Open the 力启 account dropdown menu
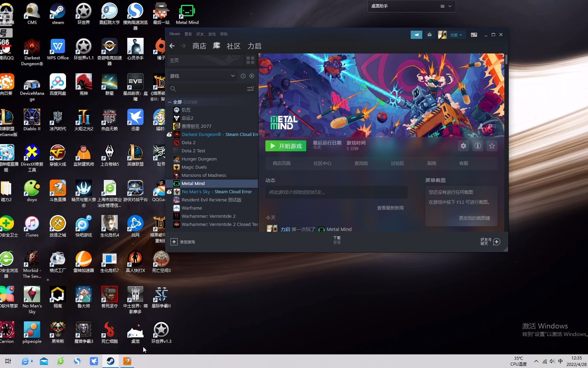The width and height of the screenshot is (588, 368). (x=456, y=35)
